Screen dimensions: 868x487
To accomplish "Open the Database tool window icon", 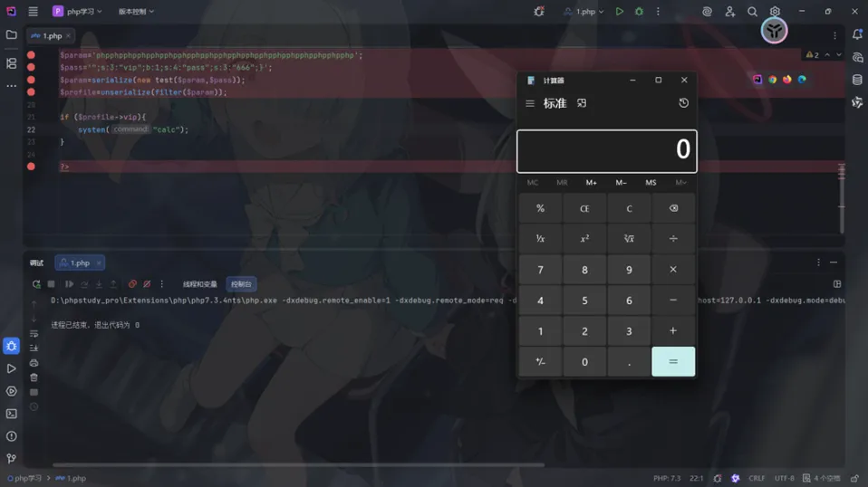I will pos(857,80).
